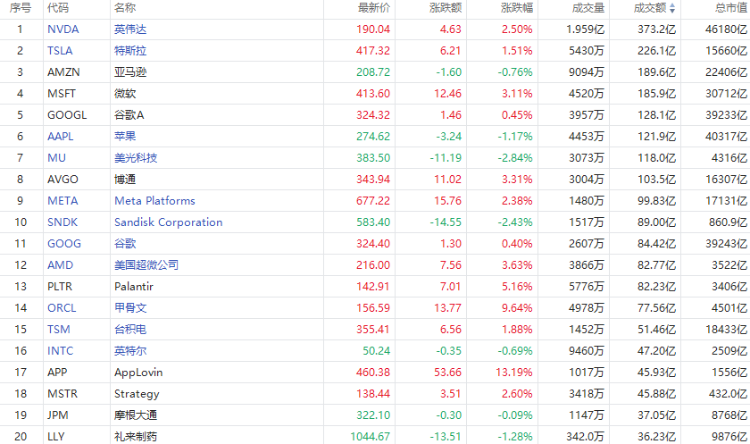Open the 苹果 stock name link

[125, 136]
